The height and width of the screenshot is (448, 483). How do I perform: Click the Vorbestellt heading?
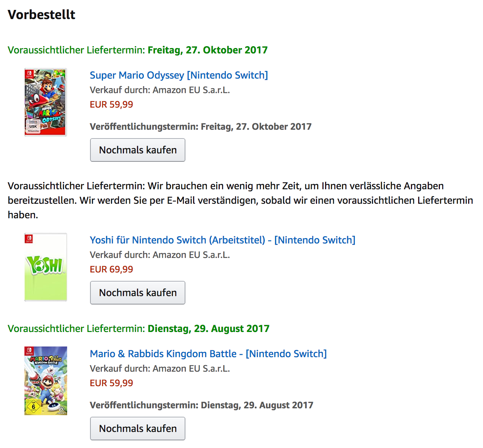pyautogui.click(x=42, y=15)
